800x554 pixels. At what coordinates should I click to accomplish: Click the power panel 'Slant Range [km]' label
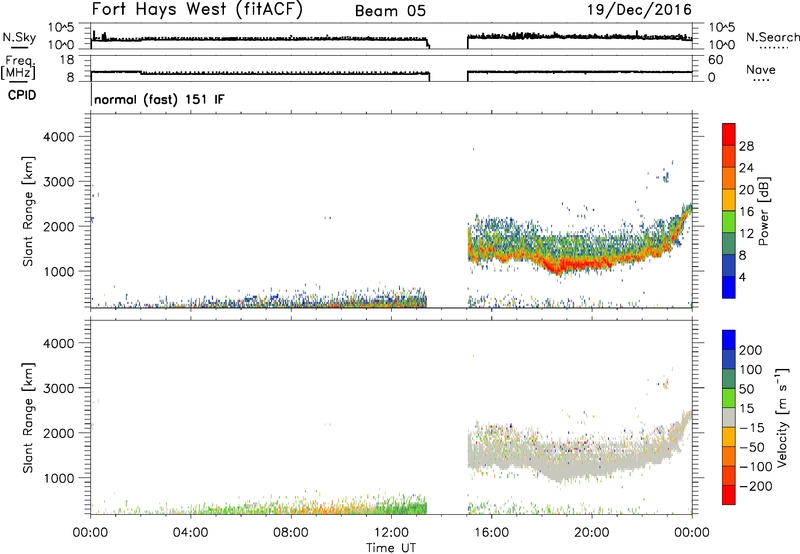[28, 211]
